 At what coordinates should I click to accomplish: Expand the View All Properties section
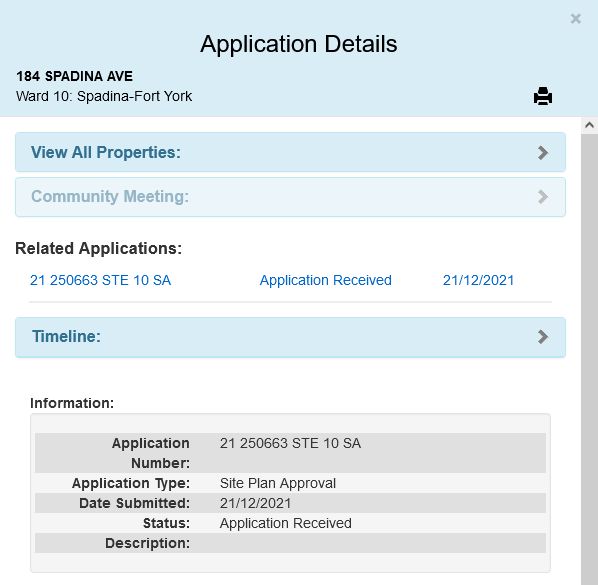[x=290, y=152]
